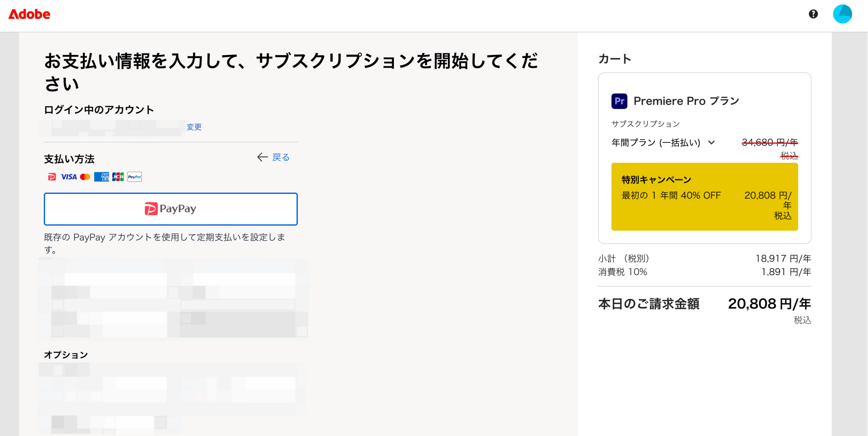Expand the 年間プラン (一括払い) dropdown
Image resolution: width=868 pixels, height=436 pixels.
pyautogui.click(x=663, y=143)
